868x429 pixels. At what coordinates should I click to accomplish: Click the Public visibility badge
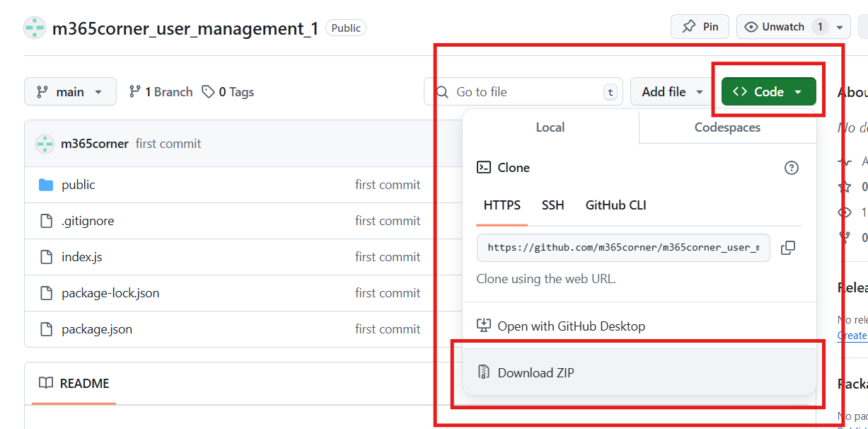pos(346,28)
